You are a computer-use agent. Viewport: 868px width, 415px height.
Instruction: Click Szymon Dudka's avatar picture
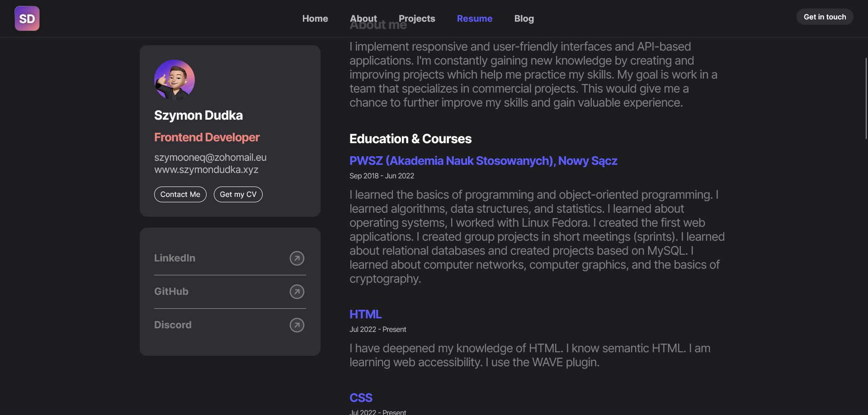coord(175,79)
